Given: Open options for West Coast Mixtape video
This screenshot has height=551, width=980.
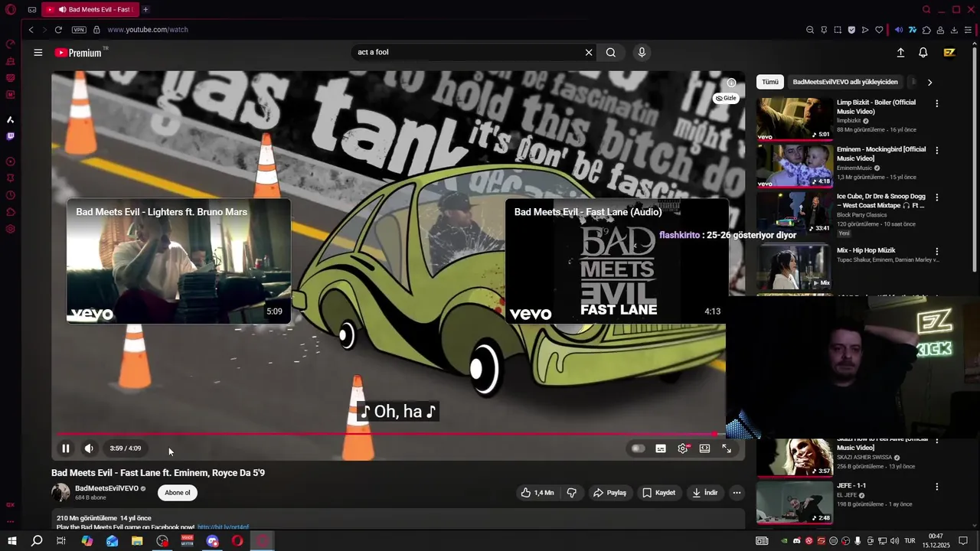Looking at the screenshot, I should 936,197.
